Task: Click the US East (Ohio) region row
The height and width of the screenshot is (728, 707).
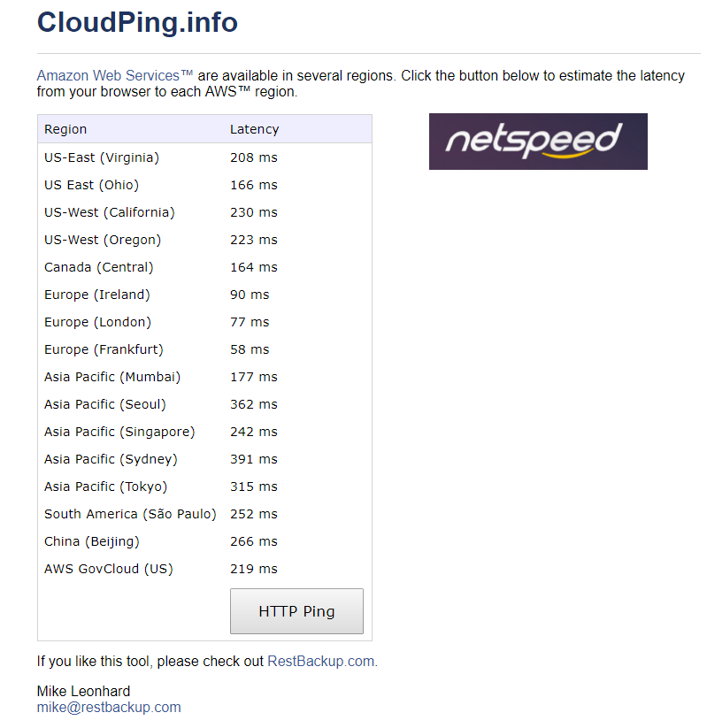Action: (x=204, y=185)
